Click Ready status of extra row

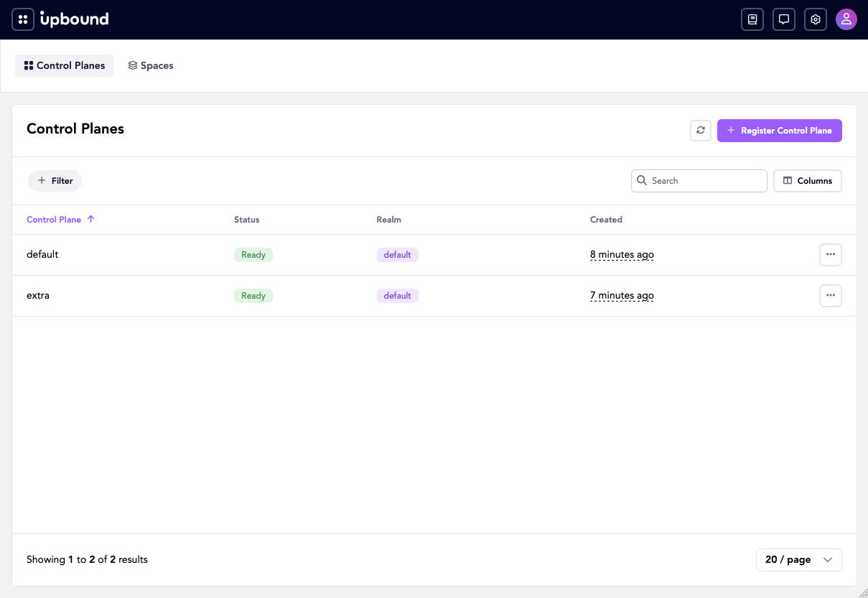point(253,296)
